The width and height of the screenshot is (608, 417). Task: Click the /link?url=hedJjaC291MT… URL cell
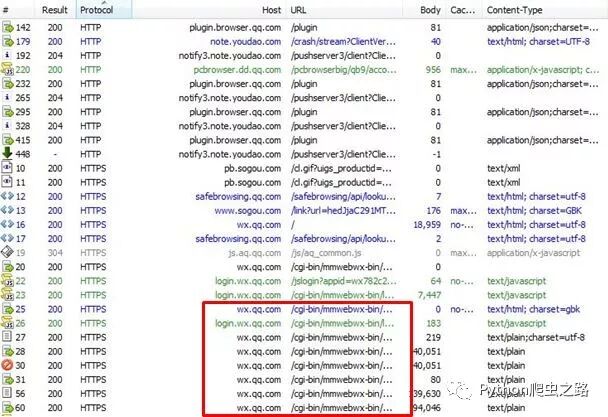344,210
